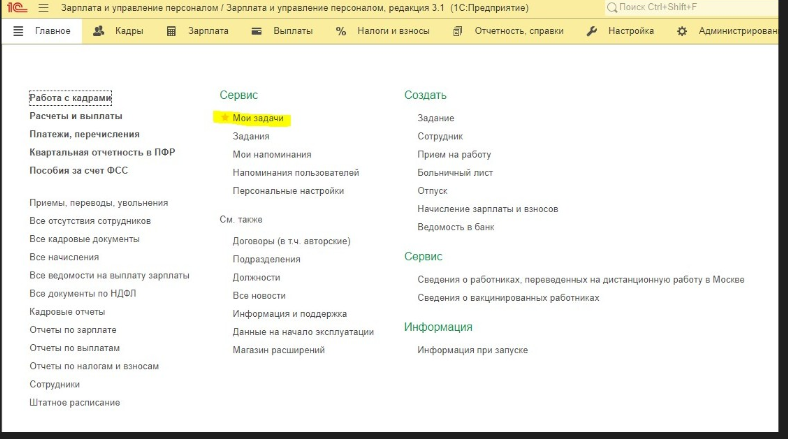Click the gear icon for Администрирование
Image resolution: width=788 pixels, height=439 pixels.
[682, 31]
